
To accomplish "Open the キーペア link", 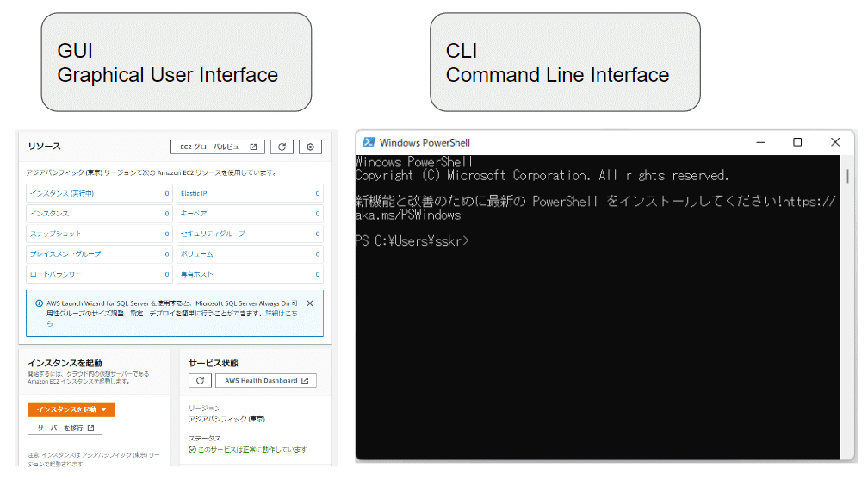I will tap(194, 213).
